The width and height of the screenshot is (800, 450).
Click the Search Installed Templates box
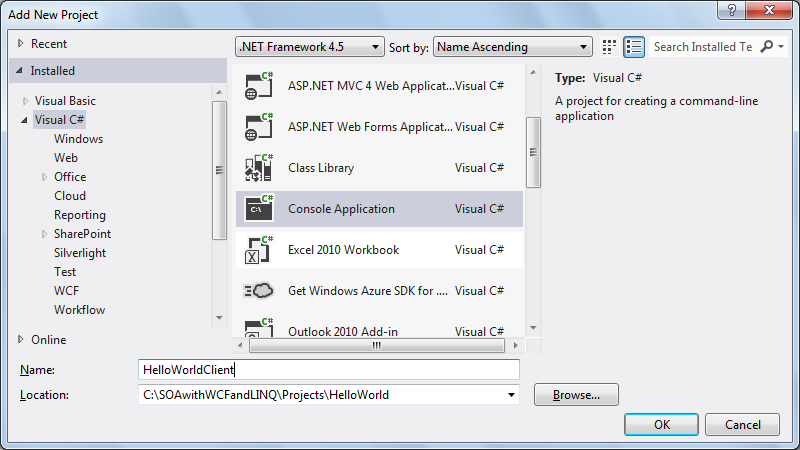click(x=703, y=47)
